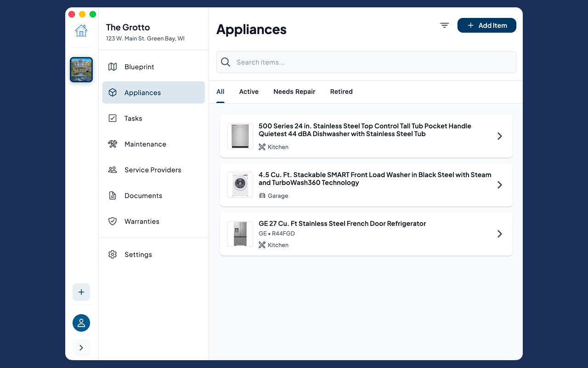Click the home logo icon in the left rail
This screenshot has height=368, width=588.
click(x=81, y=30)
